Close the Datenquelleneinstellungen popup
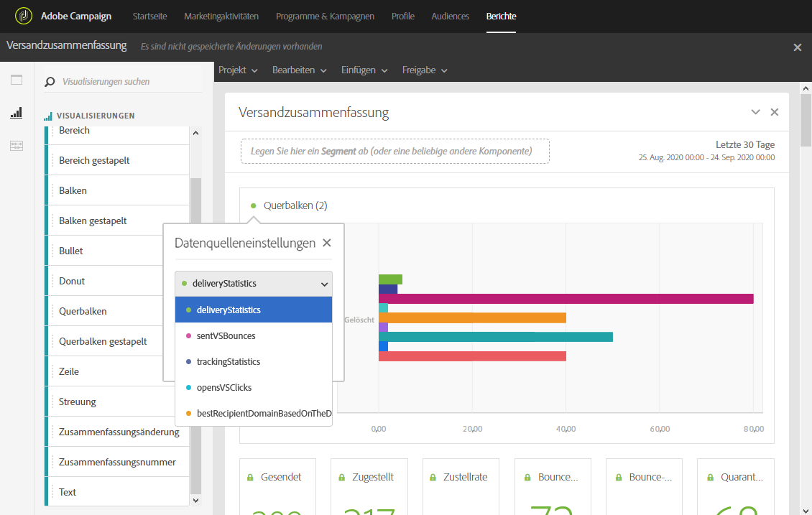The width and height of the screenshot is (812, 515). [327, 243]
